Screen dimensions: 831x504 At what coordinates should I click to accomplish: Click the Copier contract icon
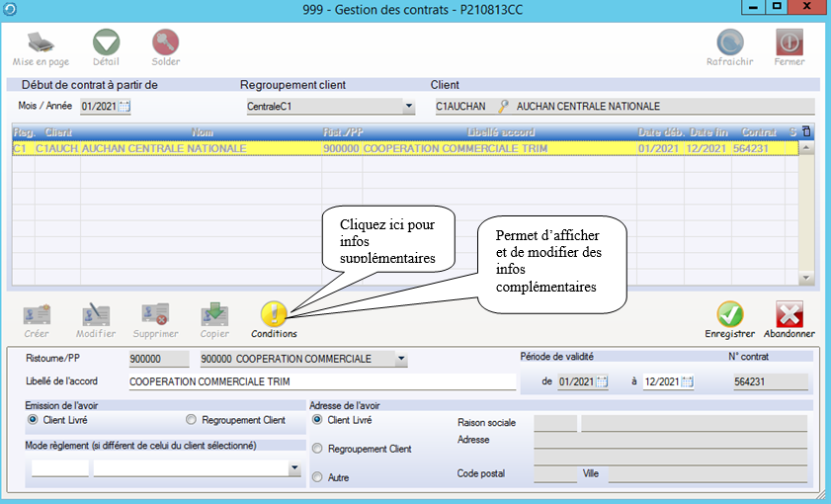[214, 314]
